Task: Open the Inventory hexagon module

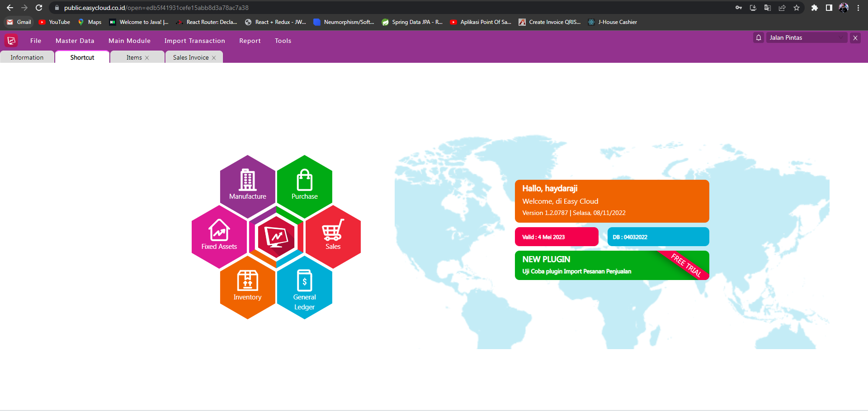Action: pos(247,286)
